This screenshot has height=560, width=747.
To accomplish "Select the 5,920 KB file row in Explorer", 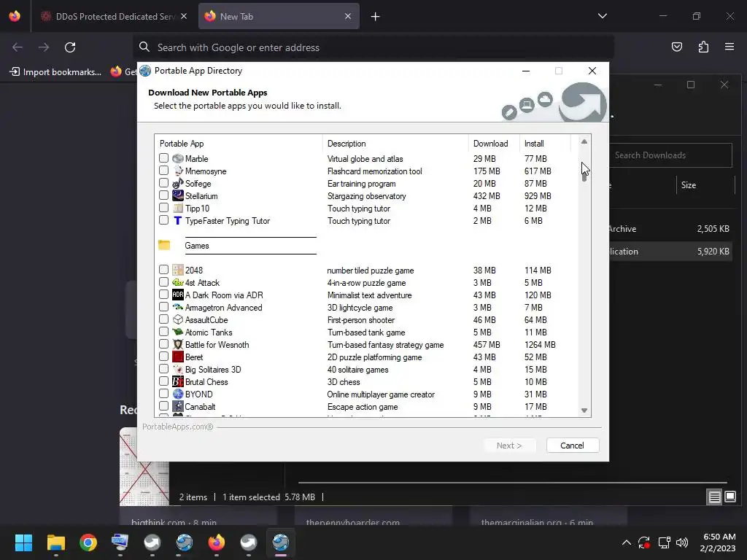I will [x=671, y=252].
